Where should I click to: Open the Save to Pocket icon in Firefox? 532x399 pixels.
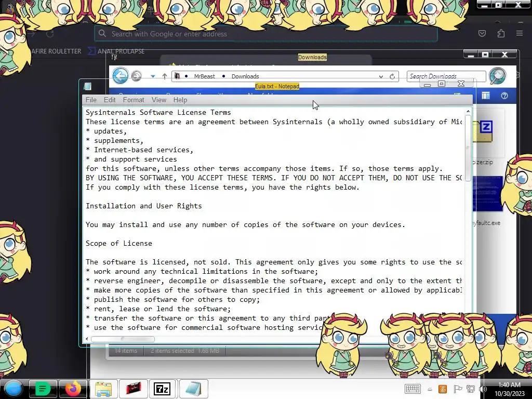click(x=482, y=33)
